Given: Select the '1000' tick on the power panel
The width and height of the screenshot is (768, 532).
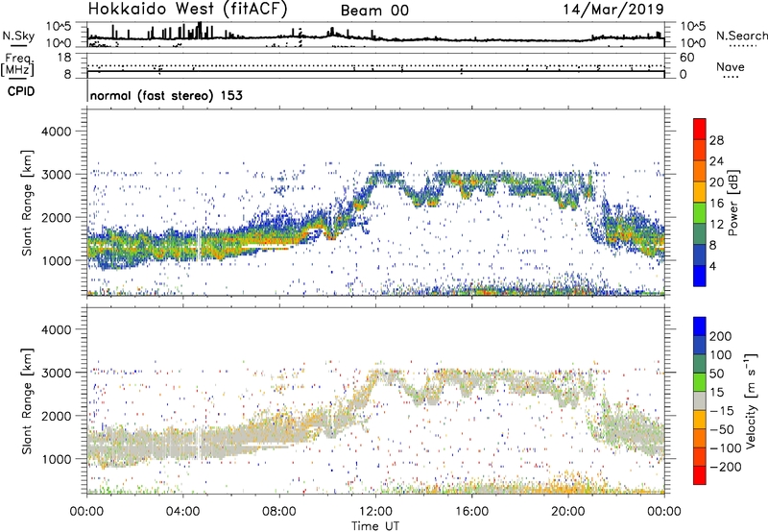Looking at the screenshot, I should pyautogui.click(x=56, y=260).
